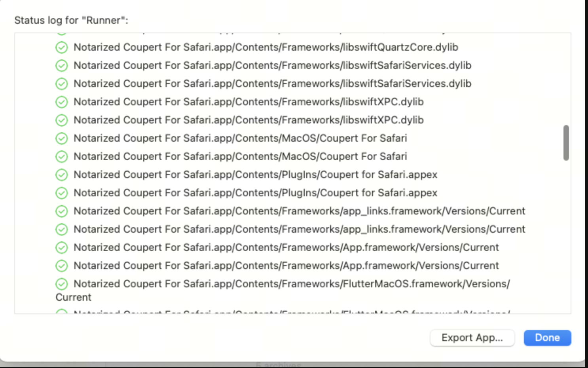Select first App.framework/Versions/Current log text
The width and height of the screenshot is (588, 368).
point(286,247)
